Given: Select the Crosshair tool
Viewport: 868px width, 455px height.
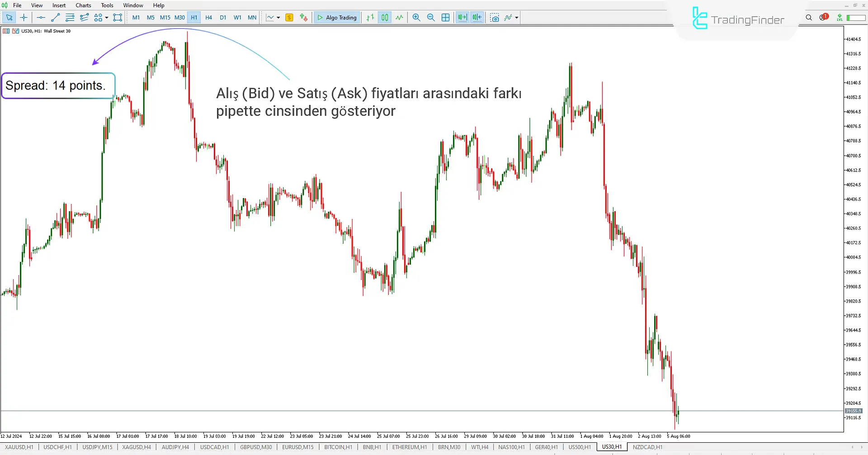Looking at the screenshot, I should pos(24,17).
